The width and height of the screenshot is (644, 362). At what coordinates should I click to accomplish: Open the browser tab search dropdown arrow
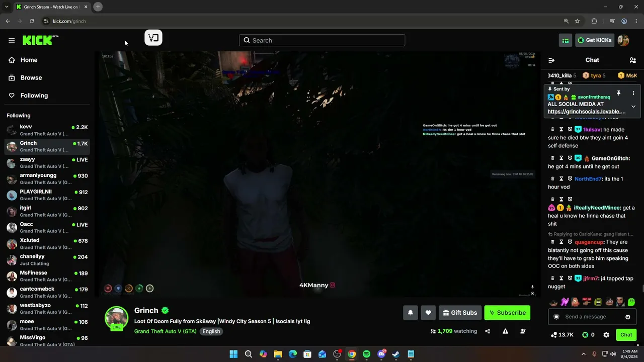click(7, 7)
